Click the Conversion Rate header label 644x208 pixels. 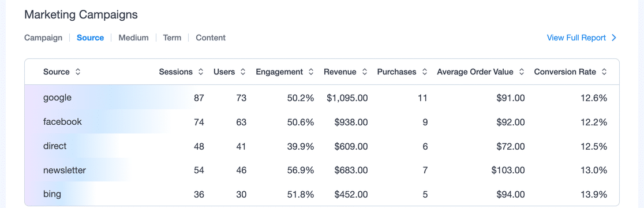[565, 72]
